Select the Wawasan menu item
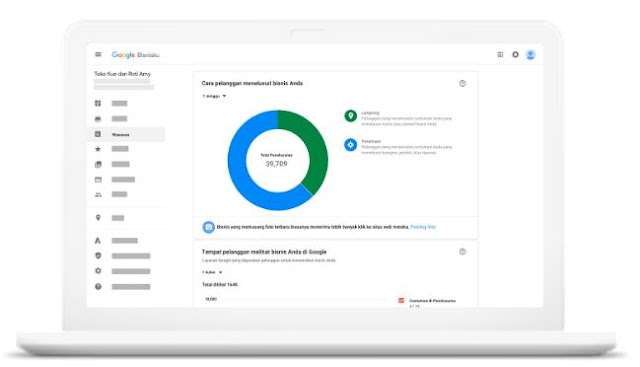 [x=126, y=134]
